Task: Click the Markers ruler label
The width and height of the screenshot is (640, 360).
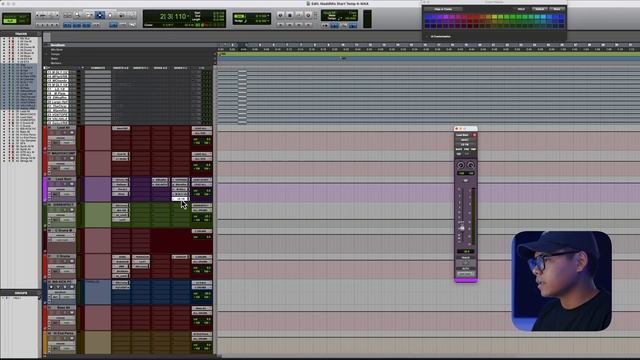Action: 56,63
